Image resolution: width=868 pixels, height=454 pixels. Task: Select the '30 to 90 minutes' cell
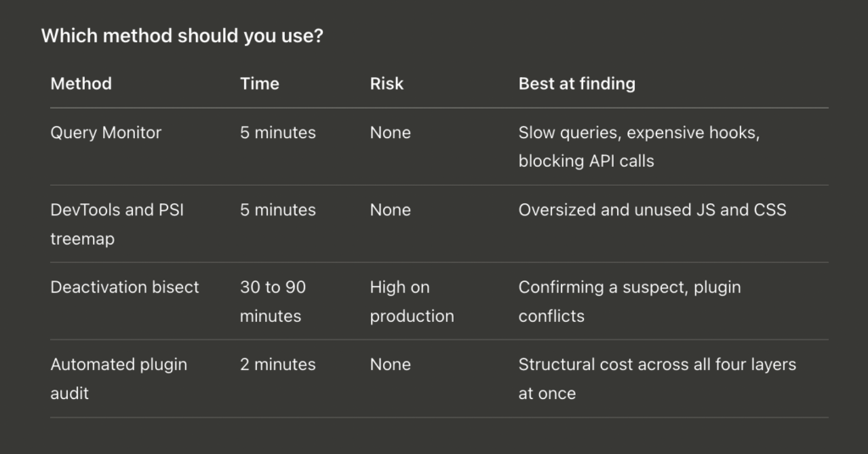tap(273, 302)
